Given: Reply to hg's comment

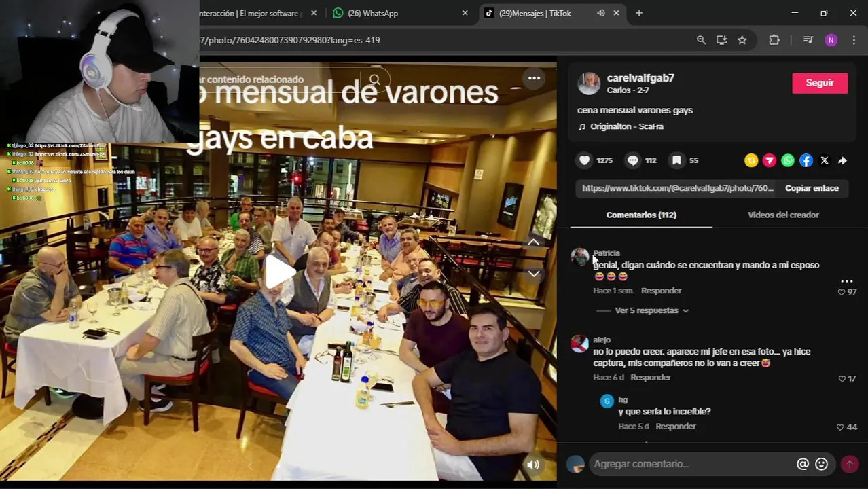Looking at the screenshot, I should (676, 427).
